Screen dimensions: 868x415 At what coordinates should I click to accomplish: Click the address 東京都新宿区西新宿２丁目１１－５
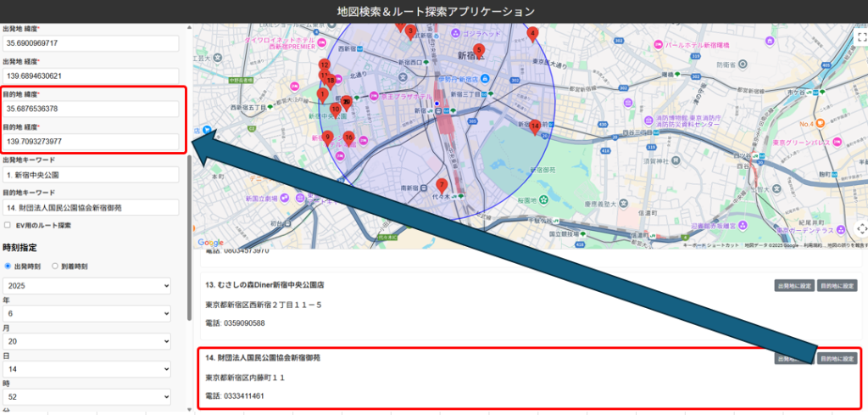click(264, 305)
